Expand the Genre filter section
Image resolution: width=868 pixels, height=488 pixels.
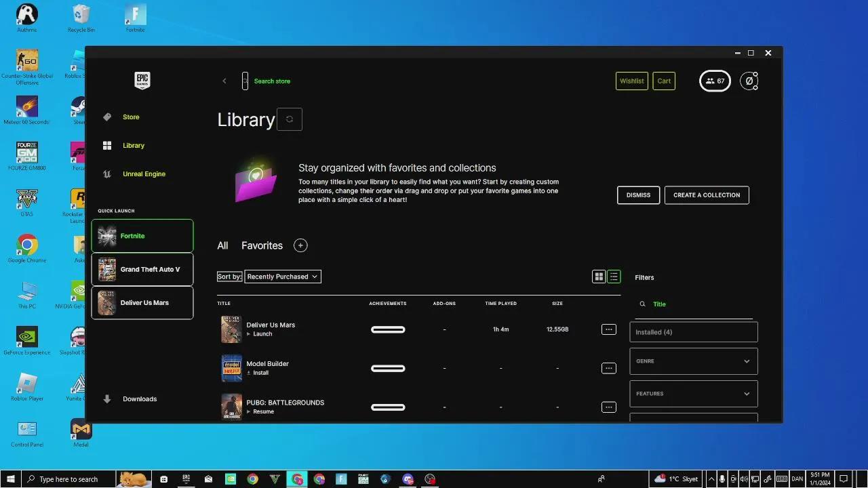pyautogui.click(x=693, y=361)
